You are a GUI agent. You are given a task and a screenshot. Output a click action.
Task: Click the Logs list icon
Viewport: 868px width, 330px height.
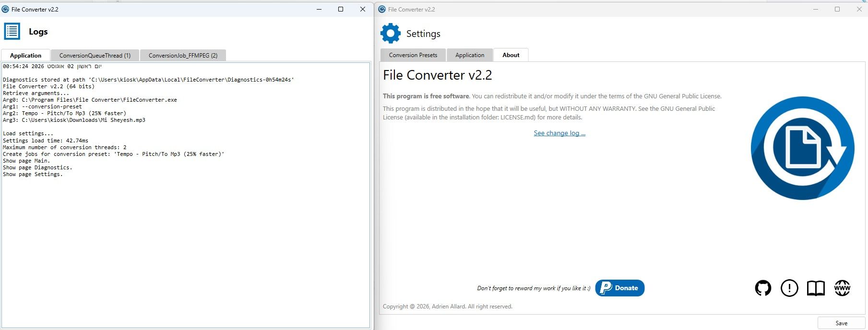click(x=12, y=31)
